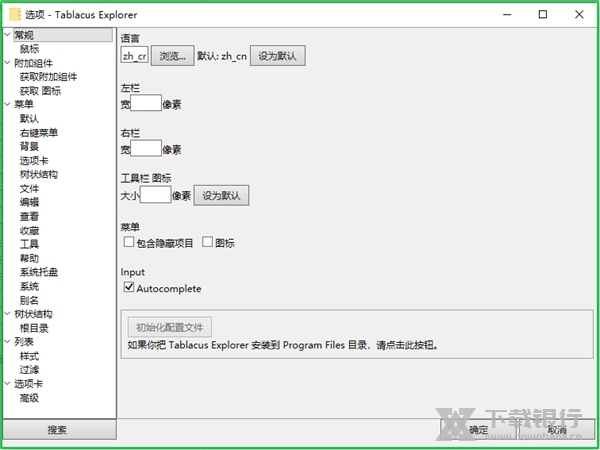This screenshot has width=600, height=450.
Task: Open 高级 under 选项卡
Action: 29,398
